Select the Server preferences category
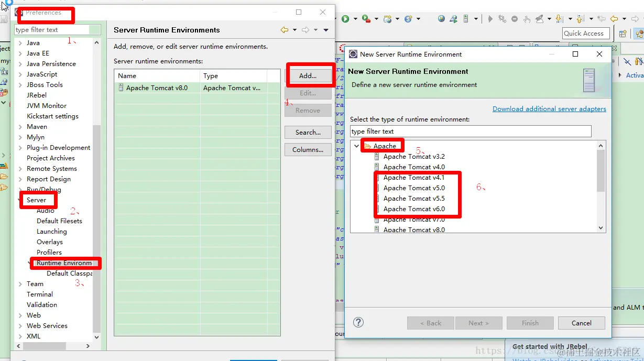The height and width of the screenshot is (361, 644). click(x=37, y=200)
